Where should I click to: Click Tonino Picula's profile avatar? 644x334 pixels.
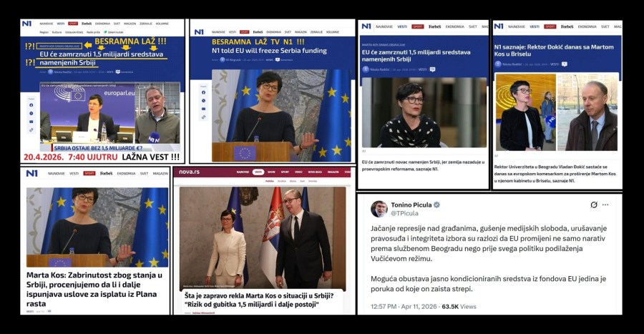(x=379, y=209)
